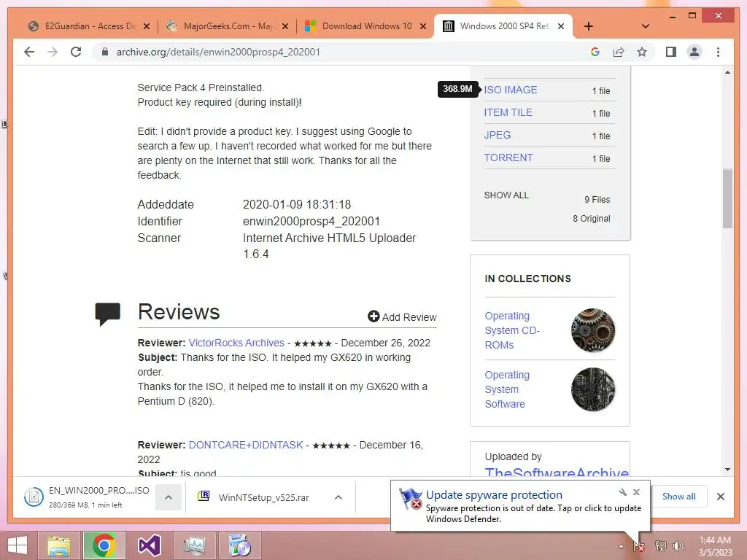Expand WinNTSetup_v525.rar download options
Screen dimensions: 747x560
tap(338, 497)
